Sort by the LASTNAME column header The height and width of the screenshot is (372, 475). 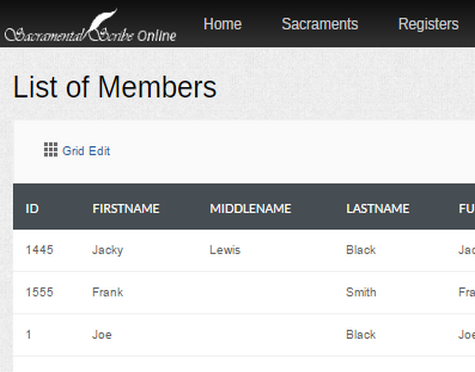[378, 209]
